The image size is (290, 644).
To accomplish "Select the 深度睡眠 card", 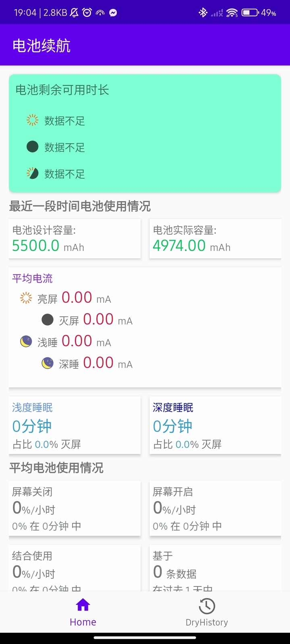I will click(x=215, y=425).
